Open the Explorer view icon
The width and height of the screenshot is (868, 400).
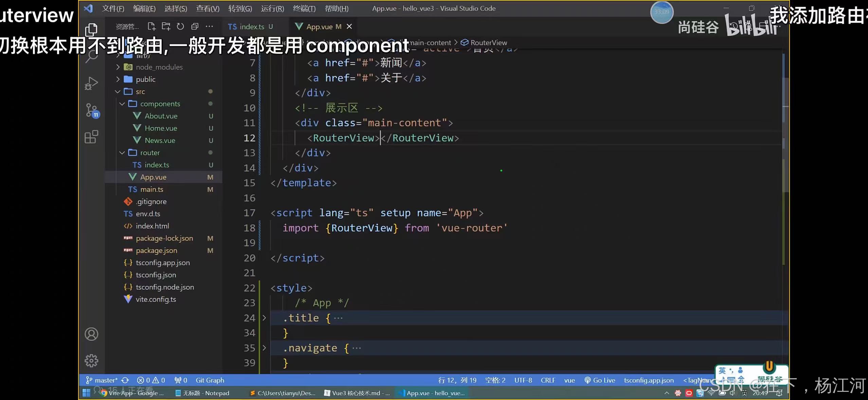point(91,29)
